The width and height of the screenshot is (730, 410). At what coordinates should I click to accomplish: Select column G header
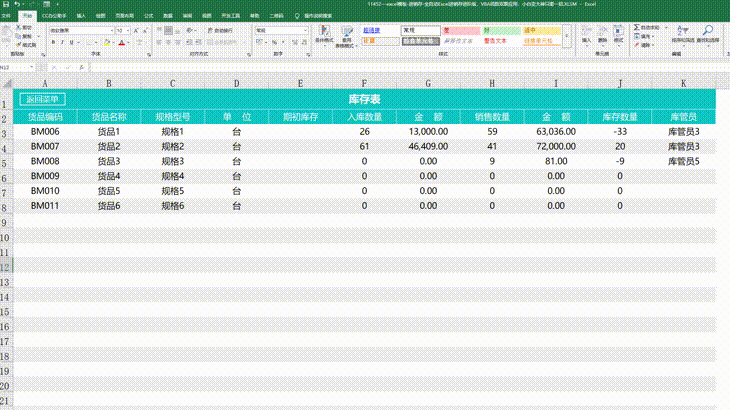pos(428,84)
